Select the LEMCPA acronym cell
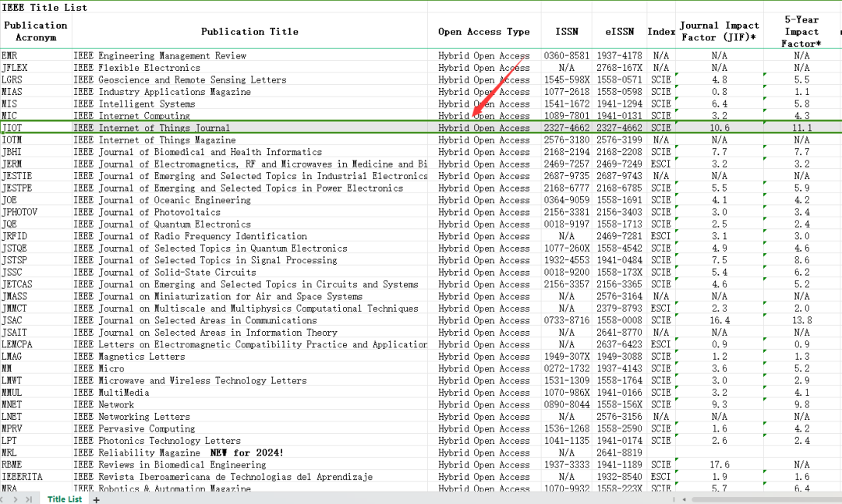 tap(36, 344)
